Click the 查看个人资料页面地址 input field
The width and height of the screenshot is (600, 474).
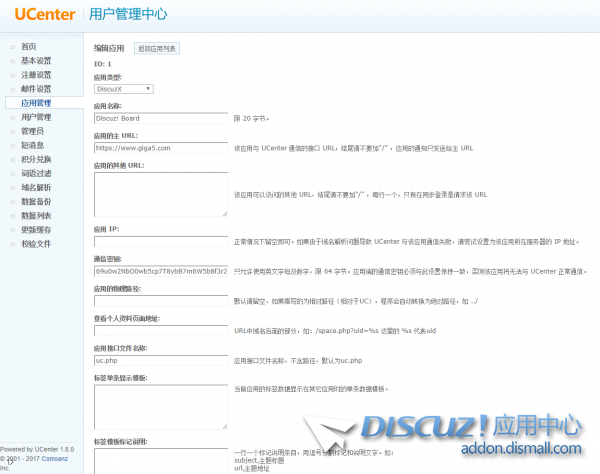(x=161, y=331)
